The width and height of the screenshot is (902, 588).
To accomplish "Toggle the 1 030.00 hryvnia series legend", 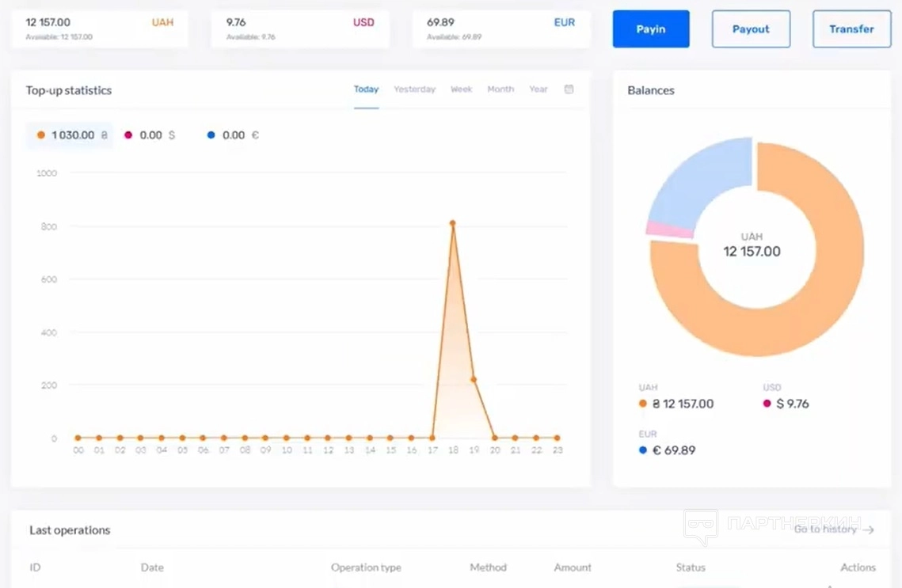I will pos(70,135).
